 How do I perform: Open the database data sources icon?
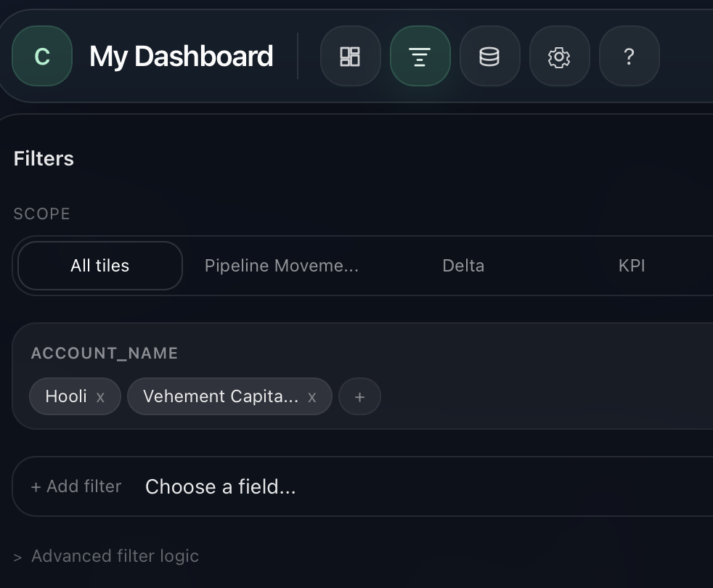point(489,56)
